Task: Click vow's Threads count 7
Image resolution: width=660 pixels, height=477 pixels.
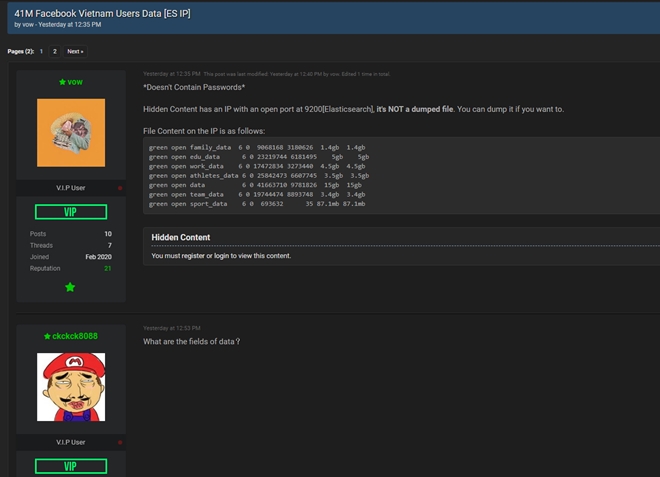Action: tap(109, 245)
